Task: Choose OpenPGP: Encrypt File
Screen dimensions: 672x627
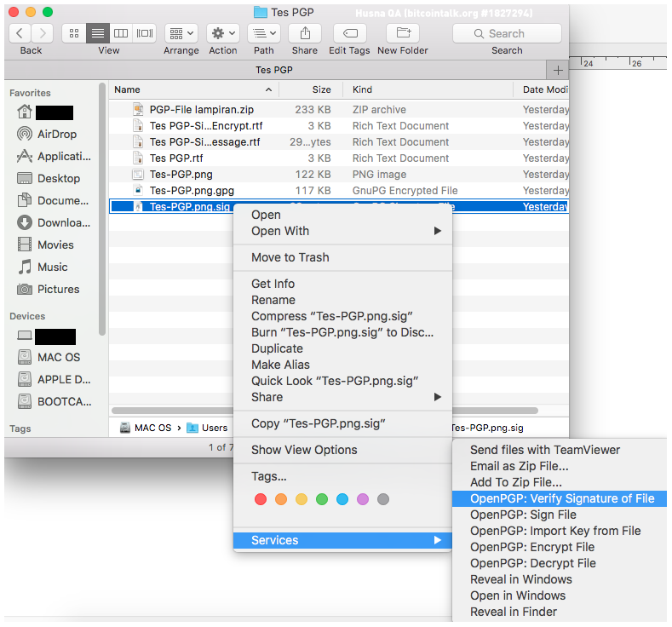Action: (560, 547)
